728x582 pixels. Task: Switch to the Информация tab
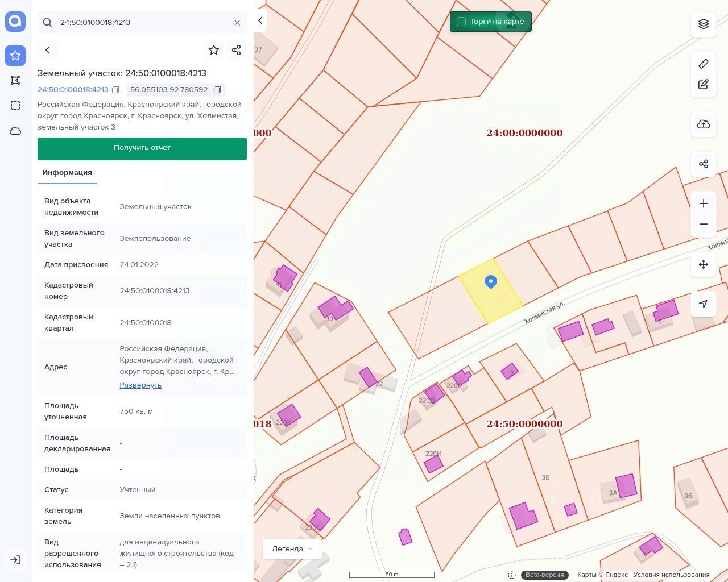67,173
